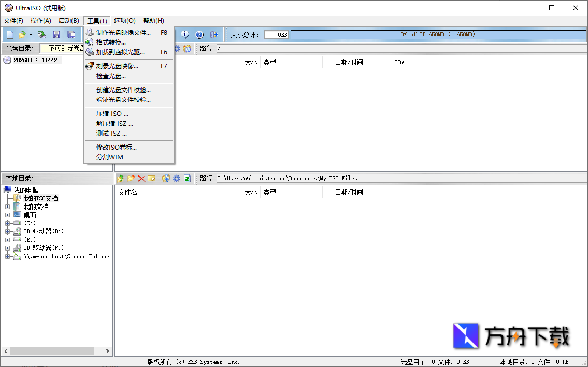Screen dimensions: 588x367
Task: Click the exit program toolbar icon
Action: click(x=214, y=34)
